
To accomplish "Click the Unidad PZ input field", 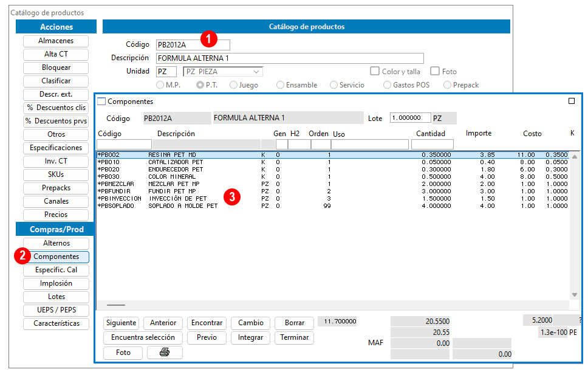I will [166, 71].
